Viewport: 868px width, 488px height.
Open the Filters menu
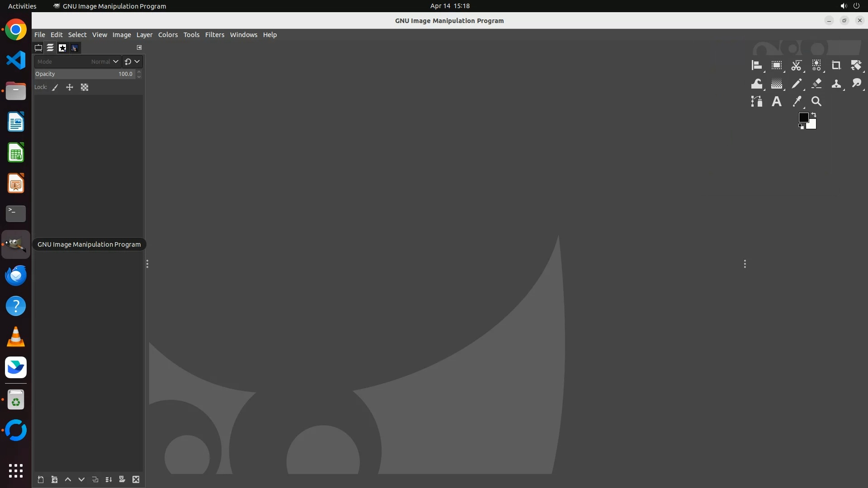coord(214,35)
